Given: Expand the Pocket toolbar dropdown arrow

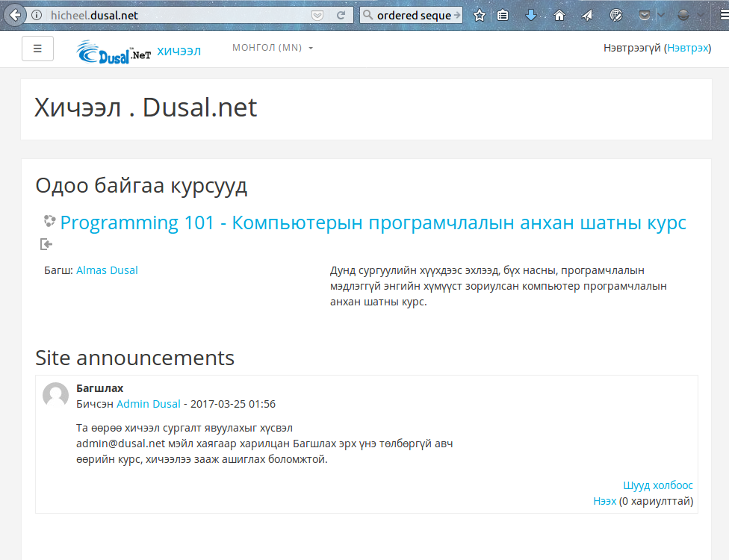Looking at the screenshot, I should (660, 16).
